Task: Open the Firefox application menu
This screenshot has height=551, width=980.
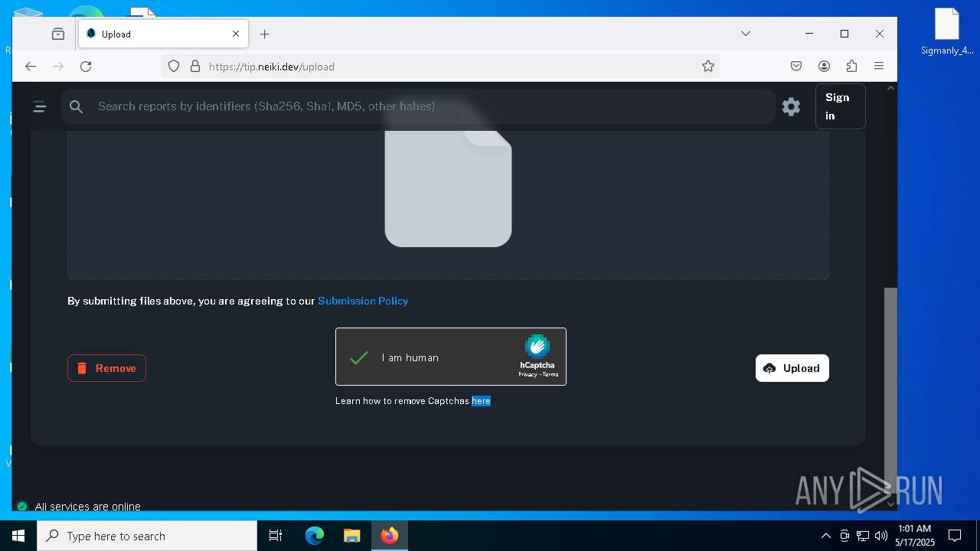Action: point(879,67)
